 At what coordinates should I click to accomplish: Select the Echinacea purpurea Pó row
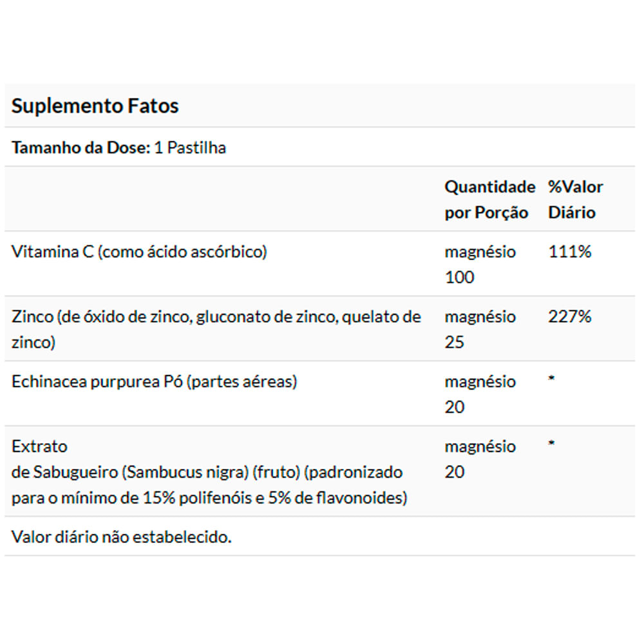coord(155,382)
